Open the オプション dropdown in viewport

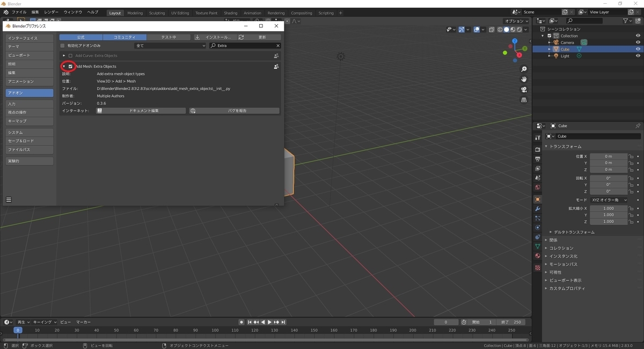point(517,21)
